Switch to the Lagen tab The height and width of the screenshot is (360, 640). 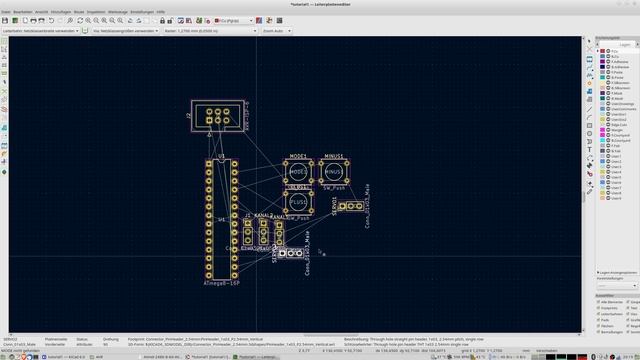pyautogui.click(x=624, y=44)
